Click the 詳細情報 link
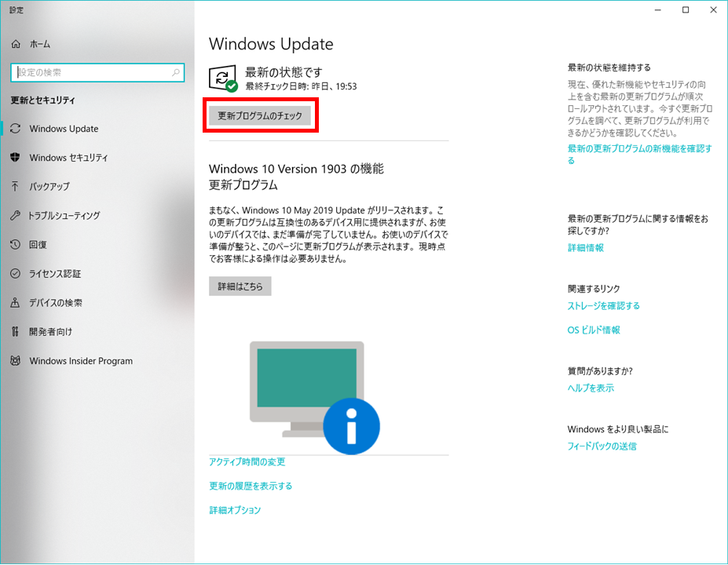The height and width of the screenshot is (565, 728). point(586,247)
